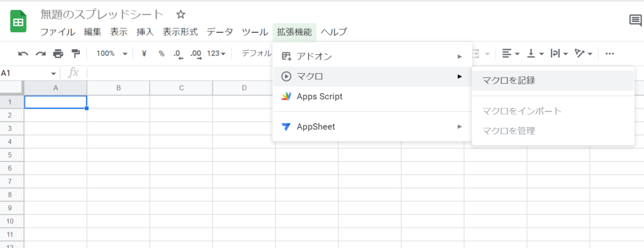Open the 123 number format dropdown
Image resolution: width=644 pixels, height=248 pixels.
216,54
